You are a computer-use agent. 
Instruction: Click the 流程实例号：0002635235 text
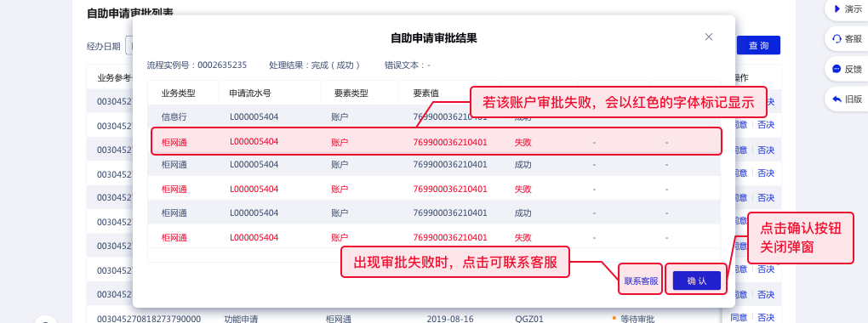click(x=197, y=65)
